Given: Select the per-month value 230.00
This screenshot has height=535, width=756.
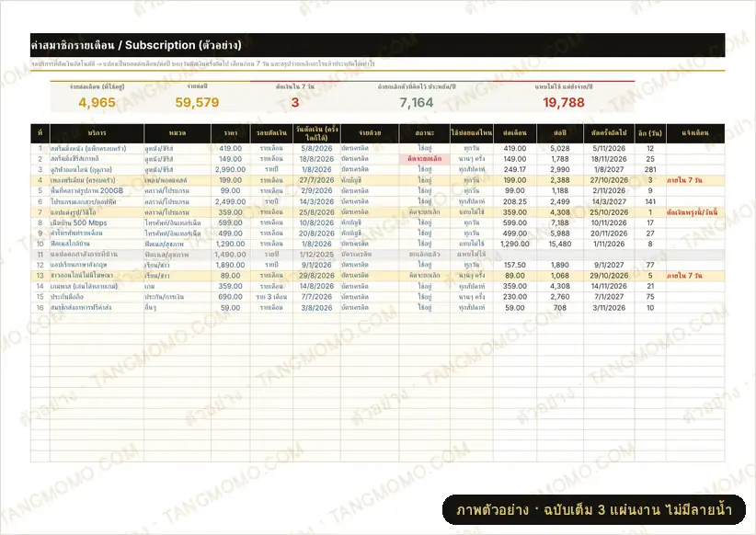Looking at the screenshot, I should point(515,297).
